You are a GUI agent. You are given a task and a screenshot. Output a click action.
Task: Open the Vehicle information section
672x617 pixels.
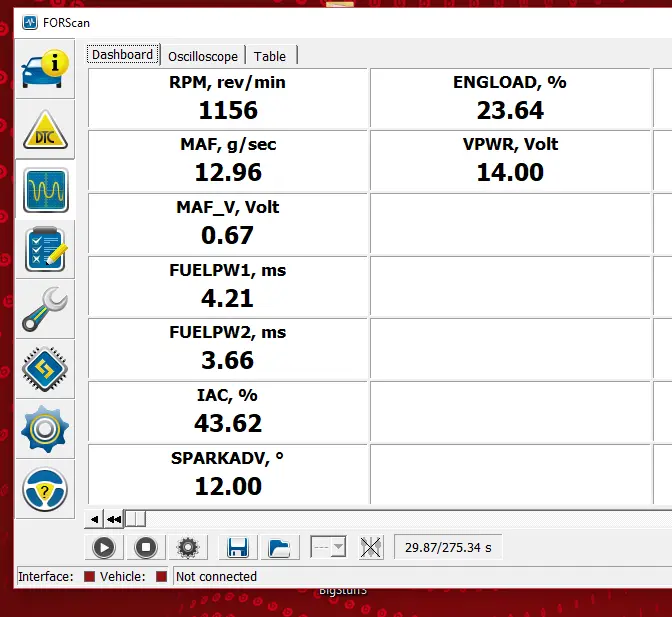click(x=45, y=69)
